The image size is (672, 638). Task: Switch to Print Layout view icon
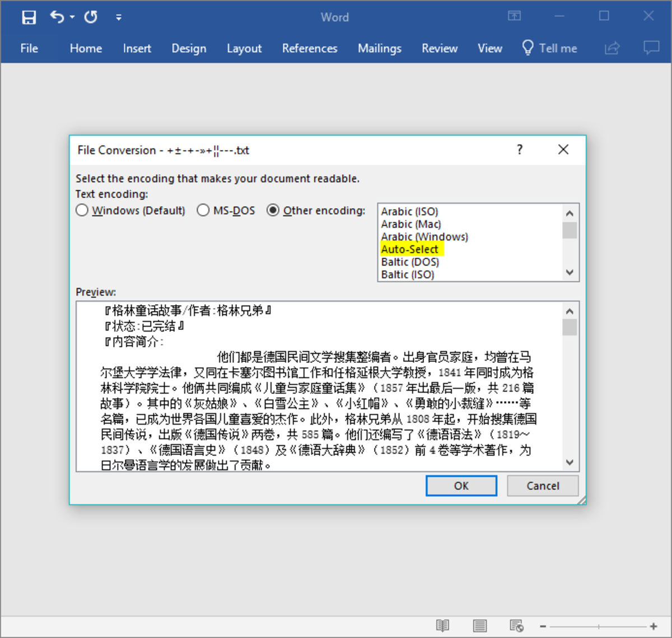click(x=479, y=626)
